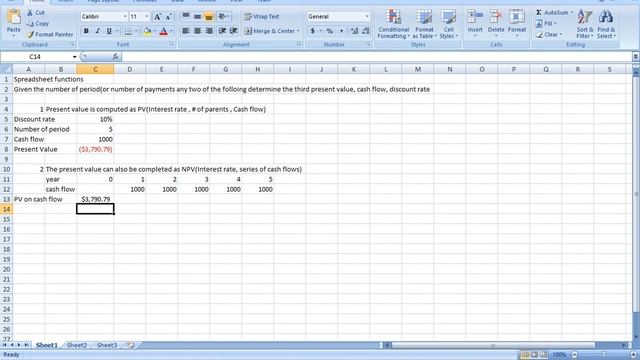640x360 pixels.
Task: Toggle Wrap Text
Action: pos(262,17)
